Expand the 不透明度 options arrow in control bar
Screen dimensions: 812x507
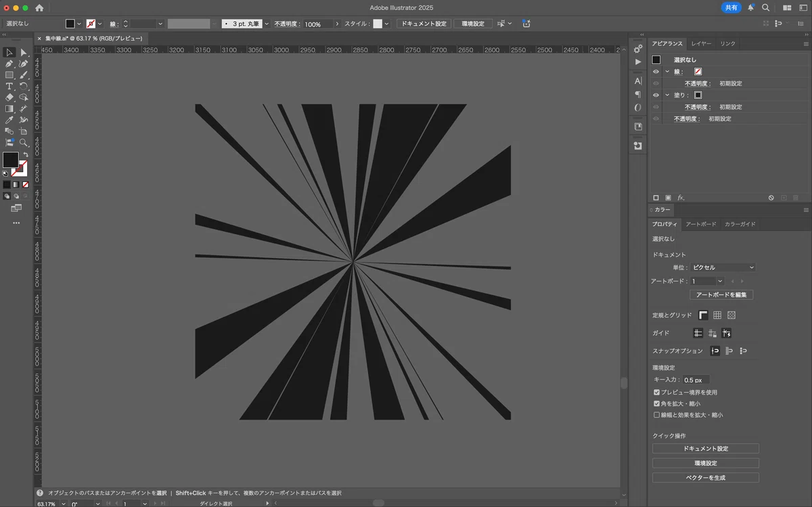[x=337, y=24]
